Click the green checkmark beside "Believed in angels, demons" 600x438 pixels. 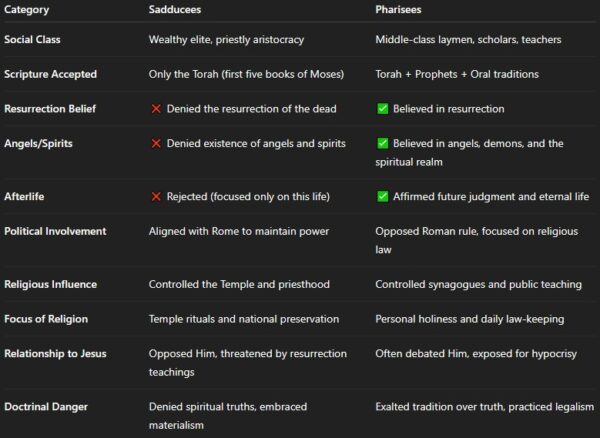(382, 144)
